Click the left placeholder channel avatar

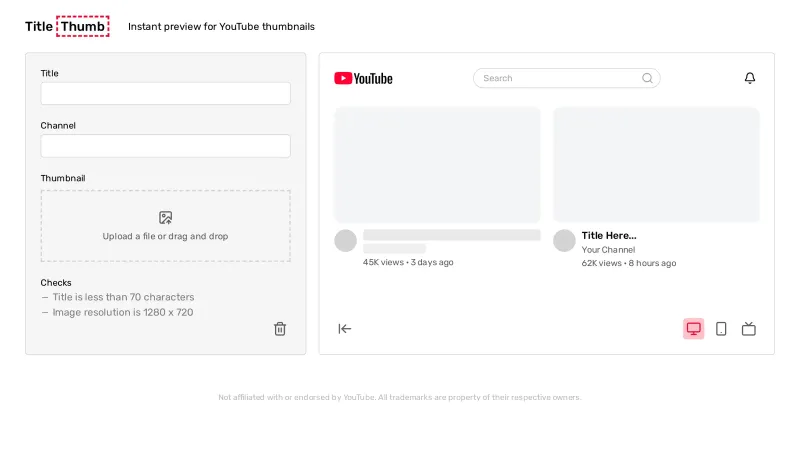345,241
